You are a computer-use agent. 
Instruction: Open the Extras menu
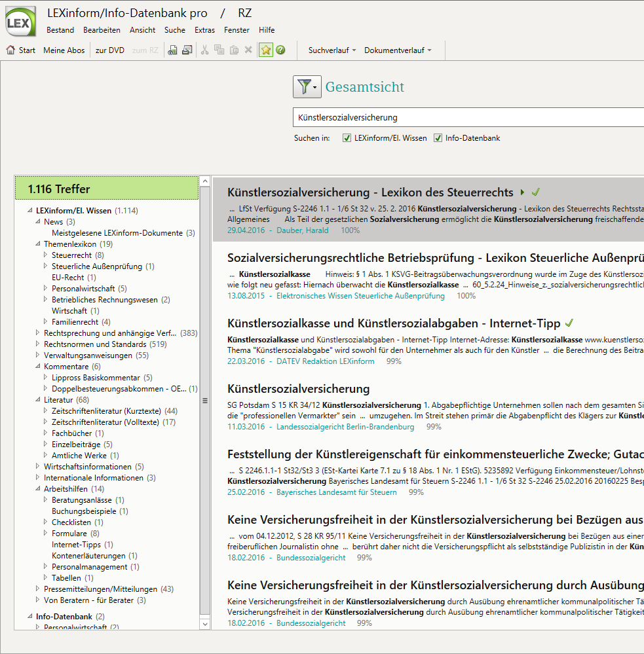click(x=204, y=30)
